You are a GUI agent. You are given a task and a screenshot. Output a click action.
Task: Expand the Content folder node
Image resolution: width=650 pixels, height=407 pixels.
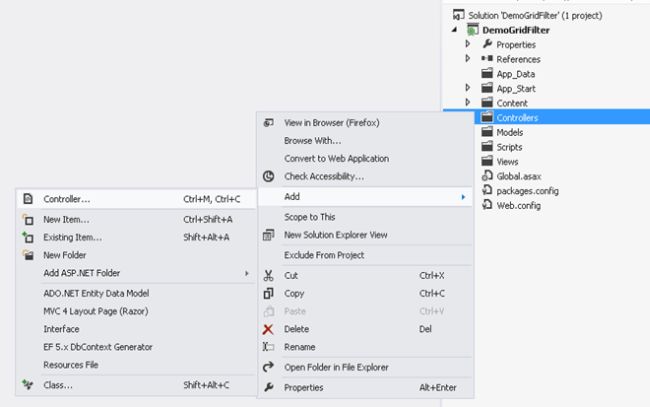(x=468, y=103)
